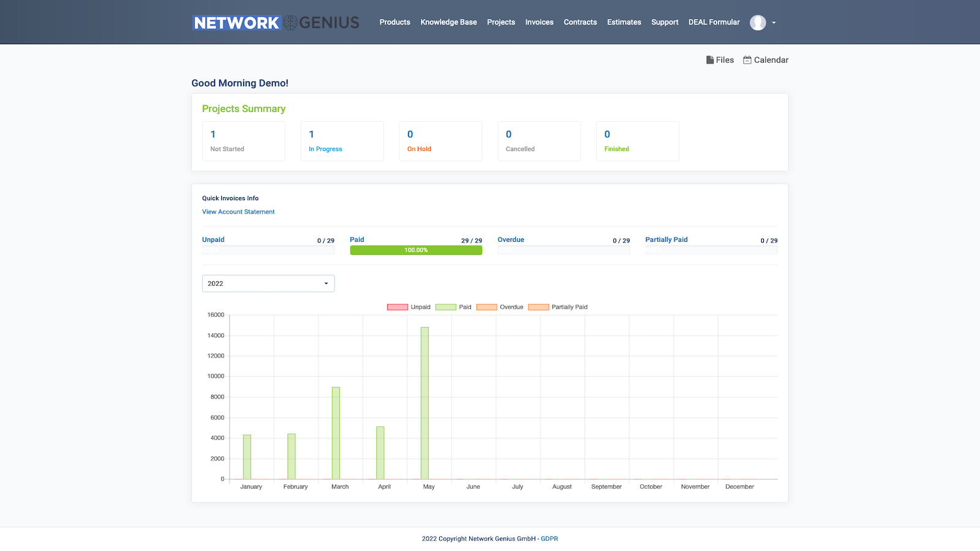Click Good Morning Demo! greeting

(240, 83)
